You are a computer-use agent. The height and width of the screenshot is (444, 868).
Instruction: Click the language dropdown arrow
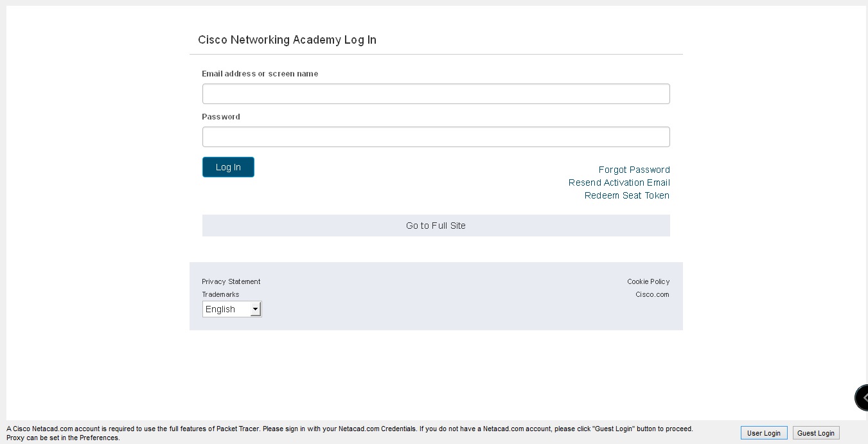pos(255,310)
